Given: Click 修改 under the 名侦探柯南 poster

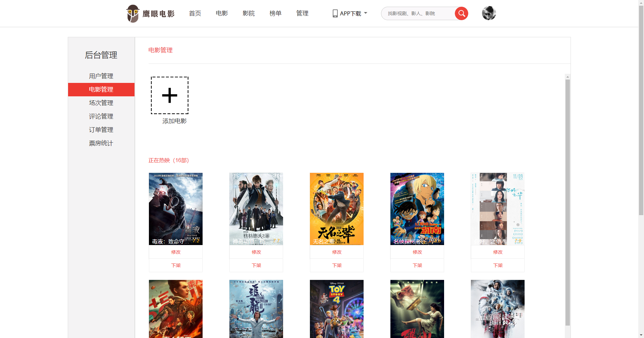Looking at the screenshot, I should point(417,252).
